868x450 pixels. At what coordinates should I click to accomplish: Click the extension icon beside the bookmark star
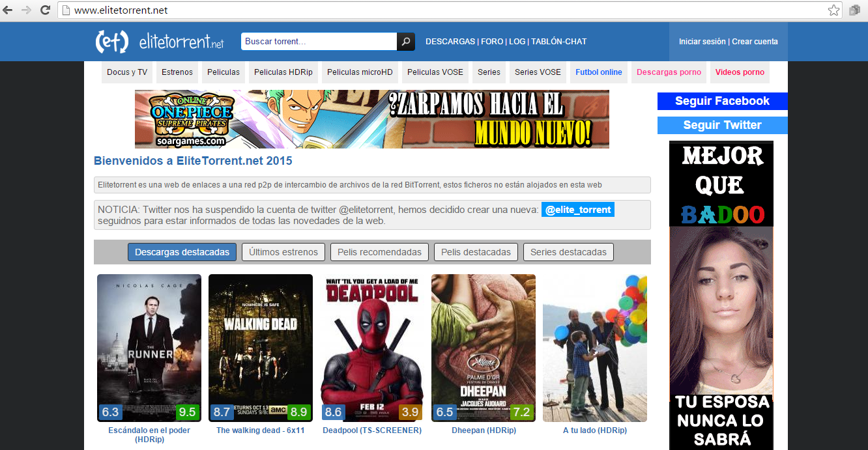[854, 10]
